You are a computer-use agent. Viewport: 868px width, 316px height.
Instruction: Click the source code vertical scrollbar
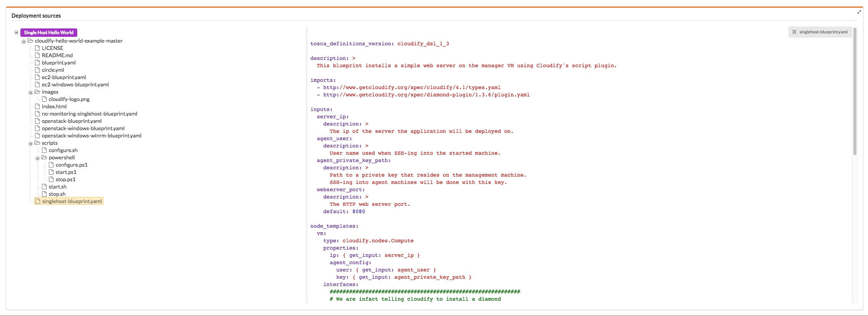(855, 91)
